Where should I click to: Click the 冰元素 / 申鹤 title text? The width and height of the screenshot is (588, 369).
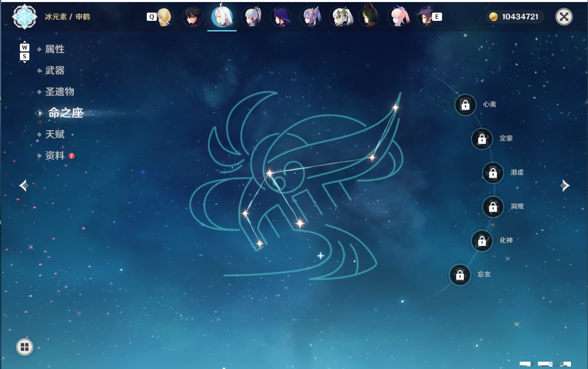tap(68, 17)
